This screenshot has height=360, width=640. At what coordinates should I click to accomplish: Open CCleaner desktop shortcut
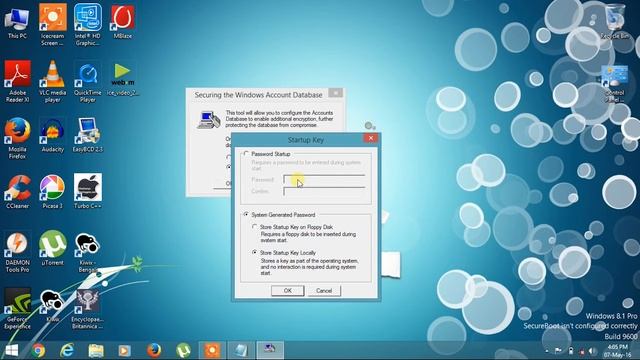coord(17,191)
